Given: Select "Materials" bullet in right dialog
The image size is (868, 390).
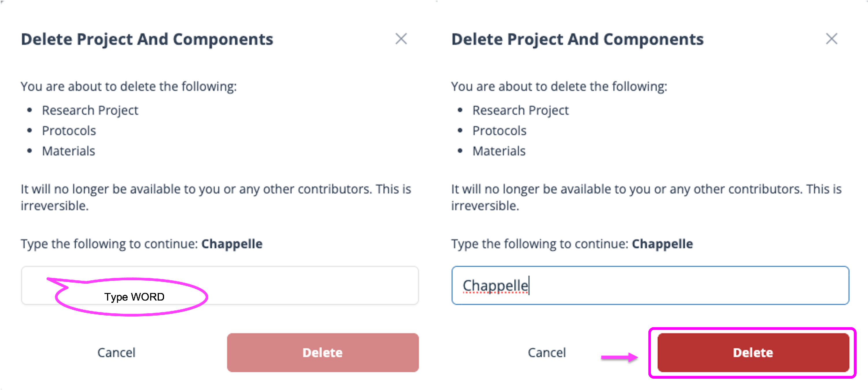Looking at the screenshot, I should (499, 151).
